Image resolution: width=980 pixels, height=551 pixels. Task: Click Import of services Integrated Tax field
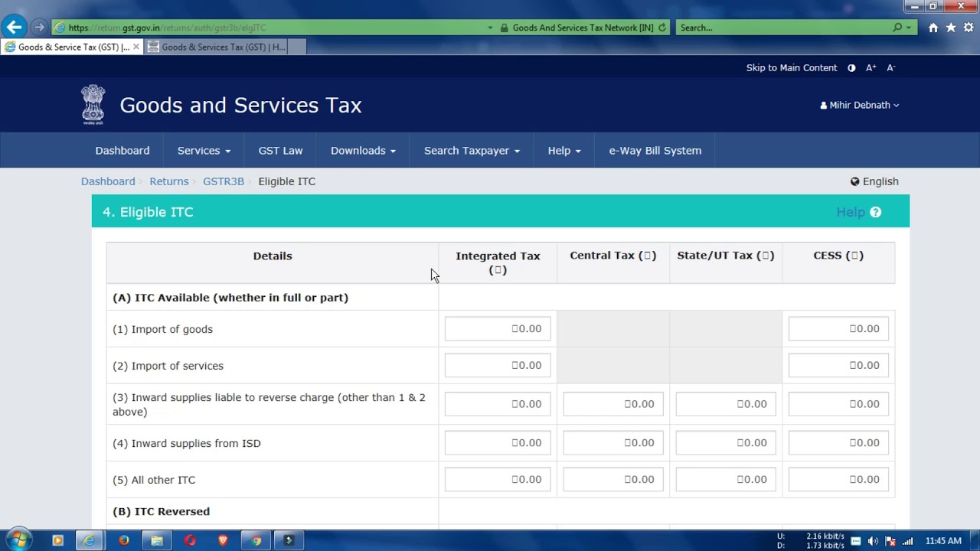point(498,366)
